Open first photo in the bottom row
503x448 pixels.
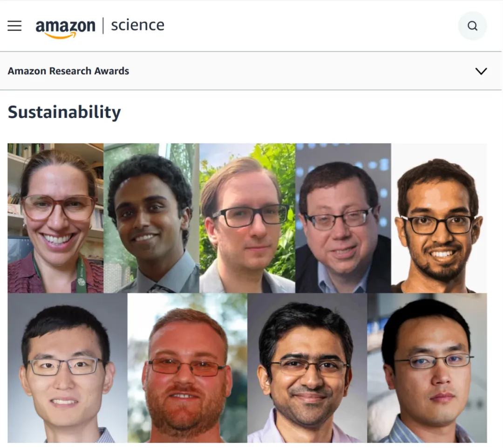[68, 368]
